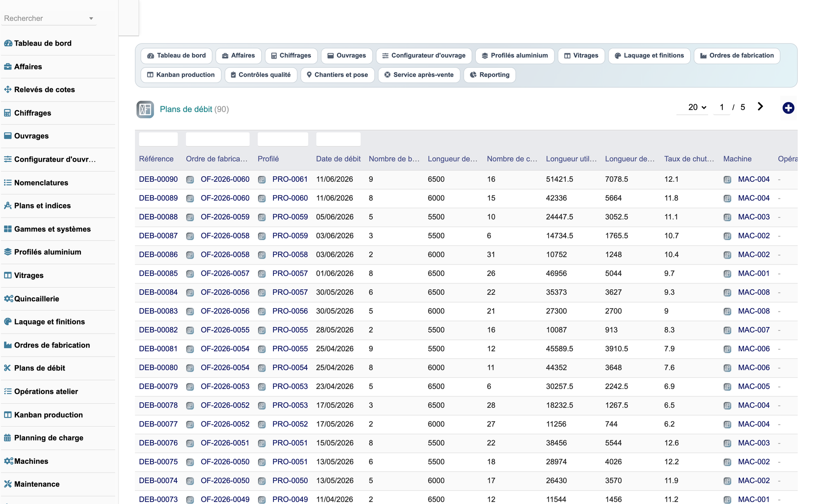Viewport: 815px width, 504px height.
Task: Open plan DEB-00073 link
Action: [x=158, y=499]
